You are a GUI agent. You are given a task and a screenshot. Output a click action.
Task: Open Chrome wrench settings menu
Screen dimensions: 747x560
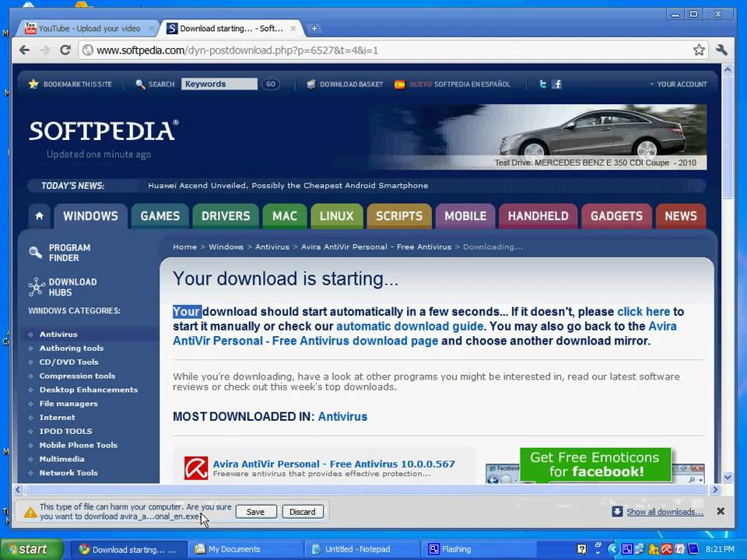pyautogui.click(x=721, y=50)
